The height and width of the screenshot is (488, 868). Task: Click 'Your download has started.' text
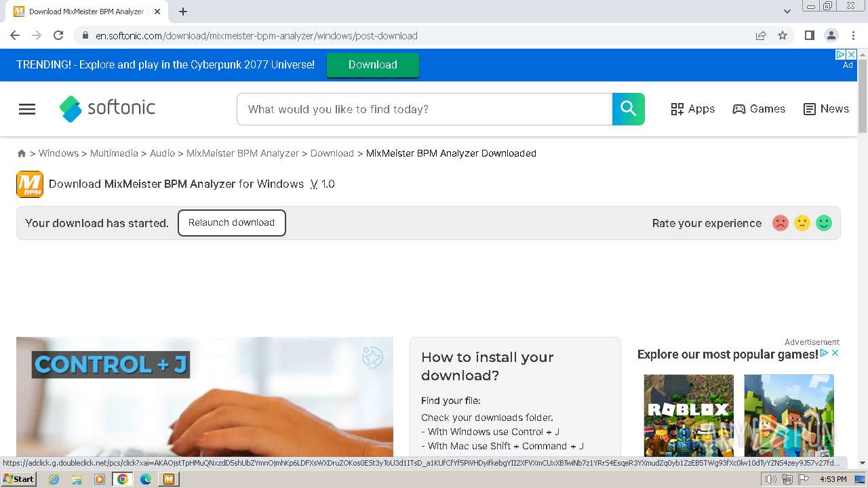click(97, 223)
